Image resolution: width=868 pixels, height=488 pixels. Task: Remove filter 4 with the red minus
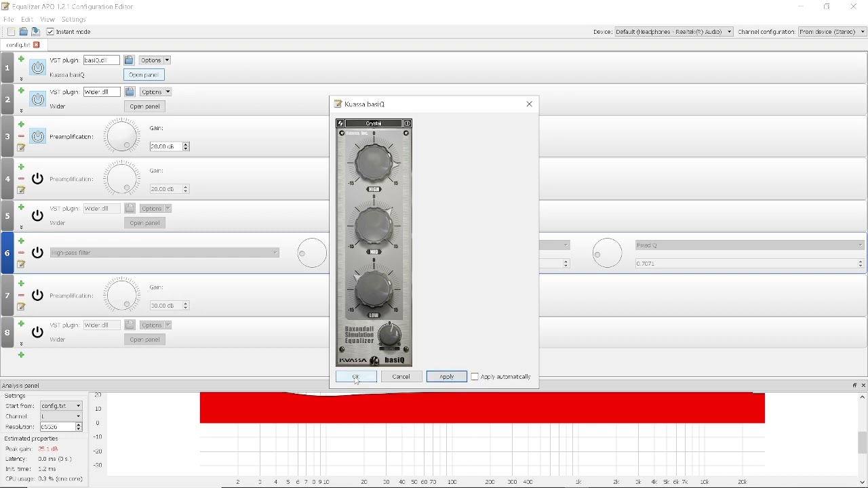[x=21, y=179]
